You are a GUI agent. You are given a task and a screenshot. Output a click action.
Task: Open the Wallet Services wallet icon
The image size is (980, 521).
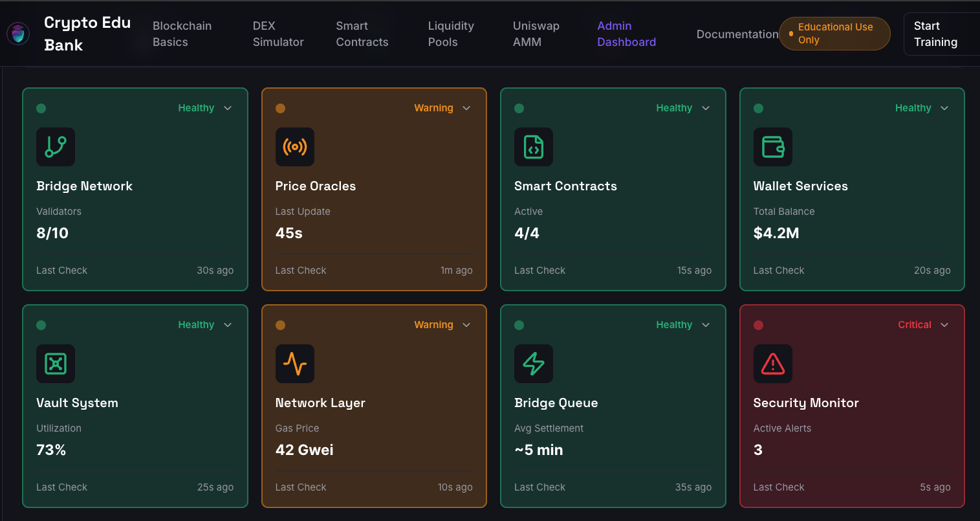pyautogui.click(x=773, y=147)
